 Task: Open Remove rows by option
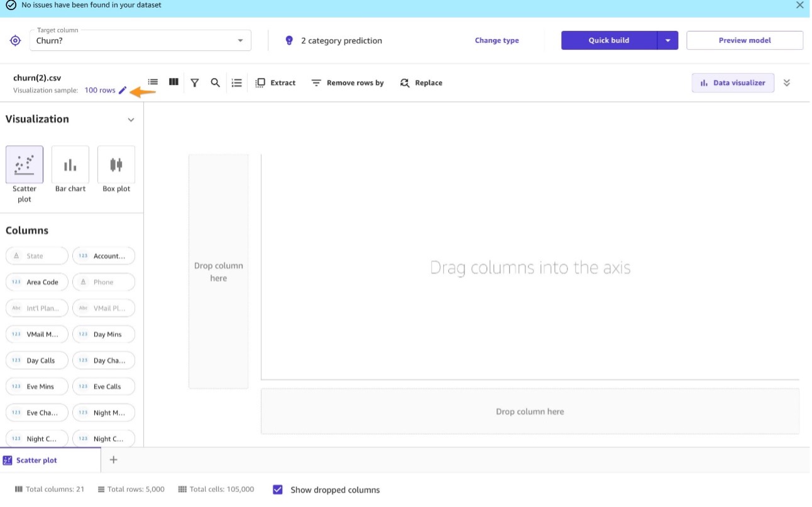(348, 82)
